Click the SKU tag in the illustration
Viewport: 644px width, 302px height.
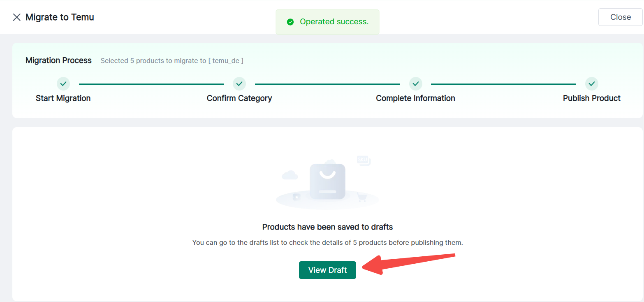point(364,160)
